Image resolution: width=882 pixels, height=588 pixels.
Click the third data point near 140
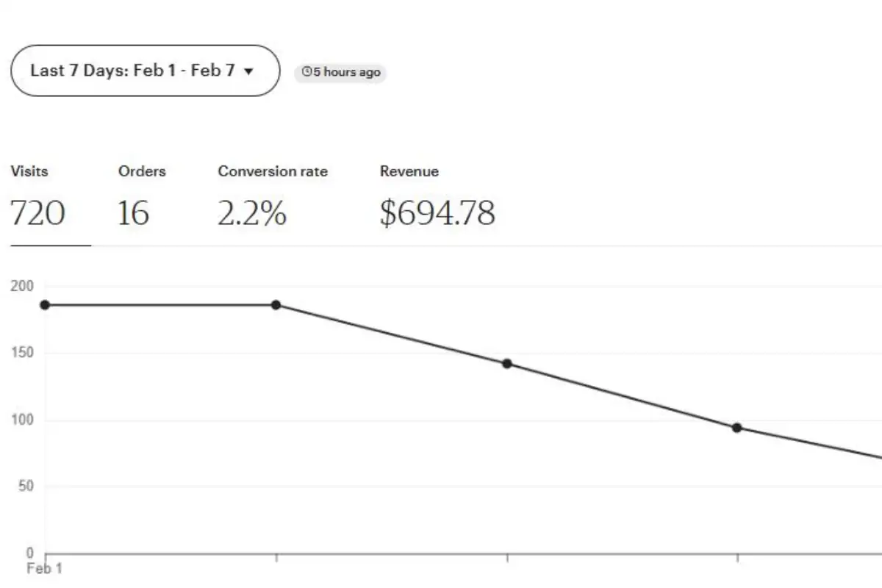tap(506, 363)
